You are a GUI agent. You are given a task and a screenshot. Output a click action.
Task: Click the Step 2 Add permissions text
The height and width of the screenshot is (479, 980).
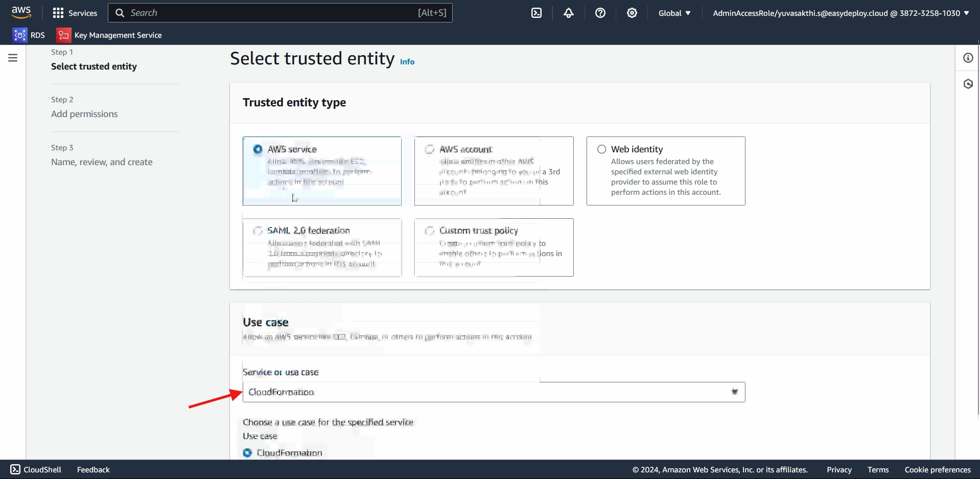pyautogui.click(x=84, y=114)
